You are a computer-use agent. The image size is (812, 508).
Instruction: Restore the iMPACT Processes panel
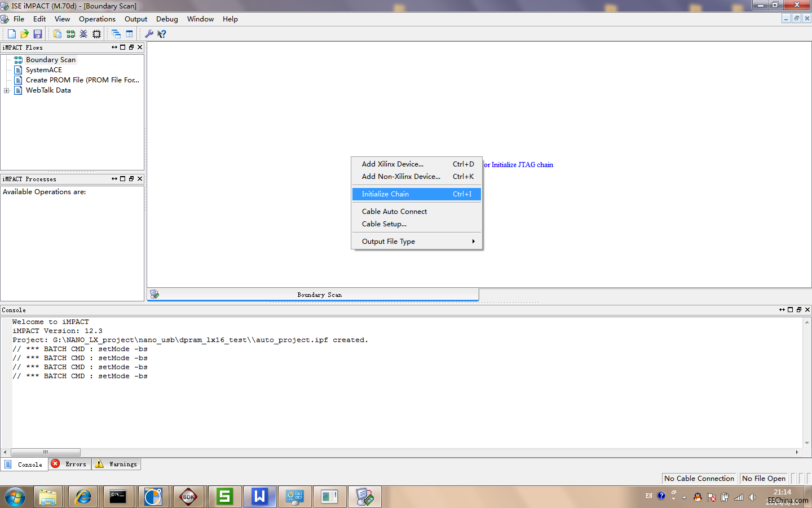pyautogui.click(x=131, y=179)
